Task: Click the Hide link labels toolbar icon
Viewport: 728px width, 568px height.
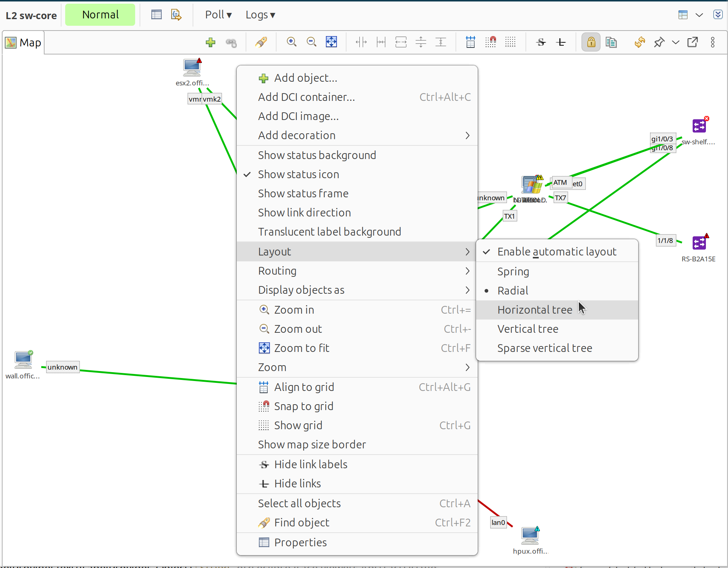Action: click(x=541, y=42)
